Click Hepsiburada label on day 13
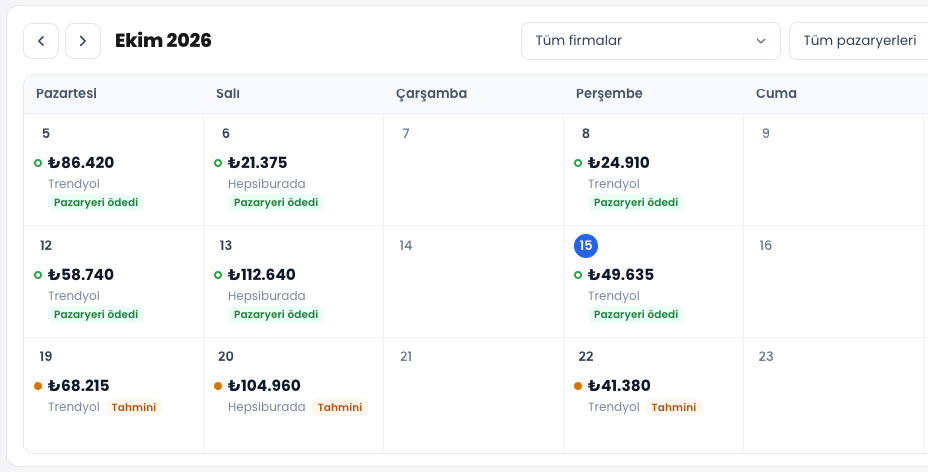This screenshot has height=472, width=928. tap(267, 296)
